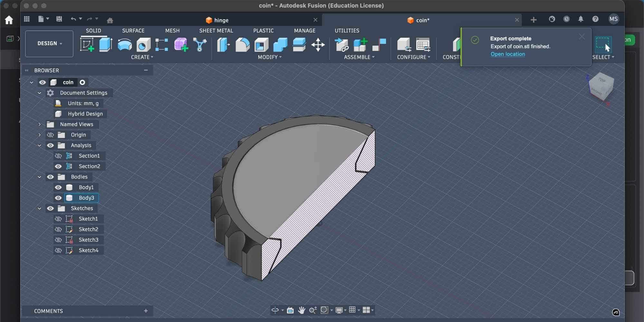The image size is (644, 322).
Task: Click the Create Sketch tool icon
Action: coord(87,44)
